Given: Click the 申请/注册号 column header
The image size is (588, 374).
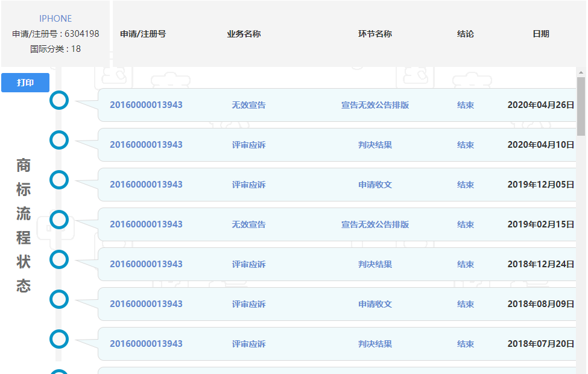Looking at the screenshot, I should (143, 34).
